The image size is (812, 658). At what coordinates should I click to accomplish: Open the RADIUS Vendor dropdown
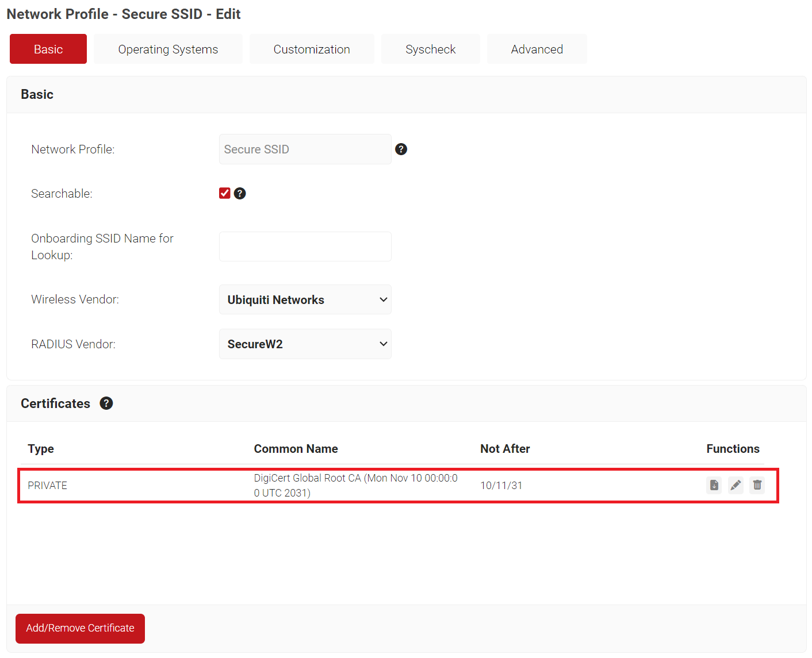305,344
